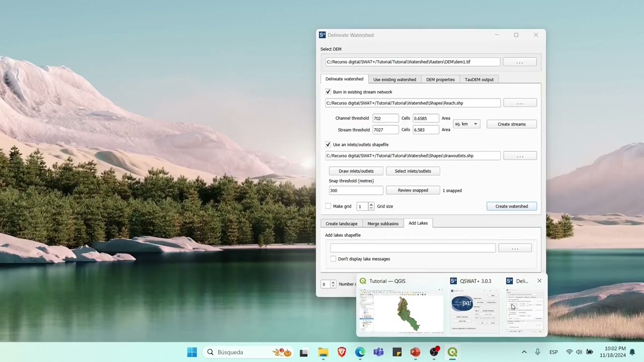Click the Channel threshold Cells field

[385, 118]
